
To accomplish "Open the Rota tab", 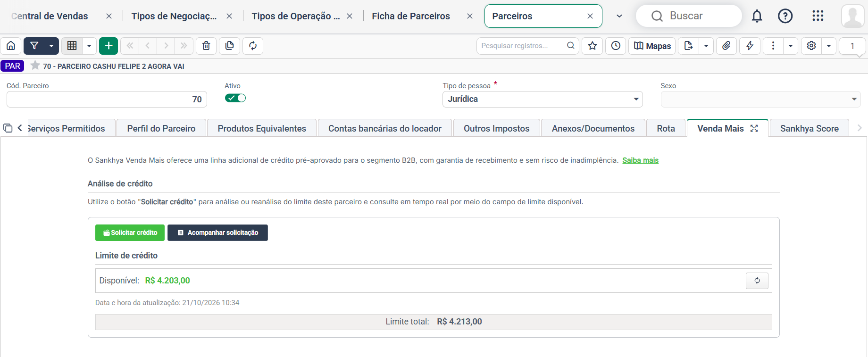I will tap(666, 128).
